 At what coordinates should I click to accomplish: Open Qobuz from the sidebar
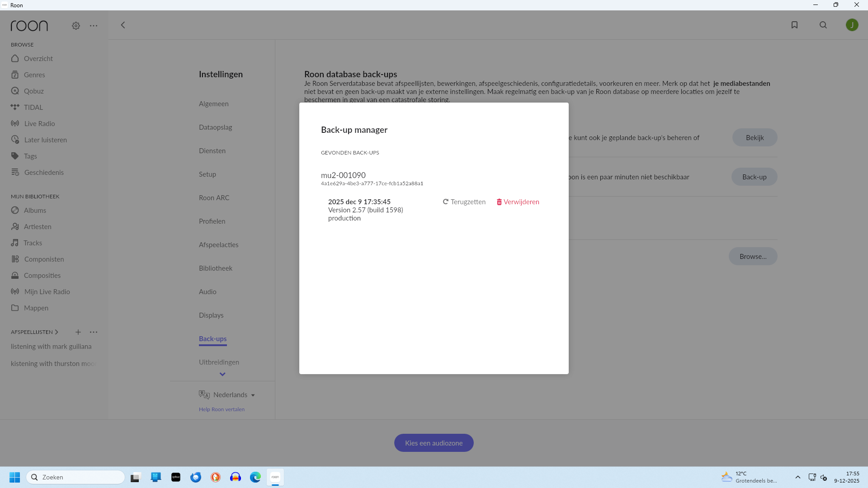tap(33, 91)
